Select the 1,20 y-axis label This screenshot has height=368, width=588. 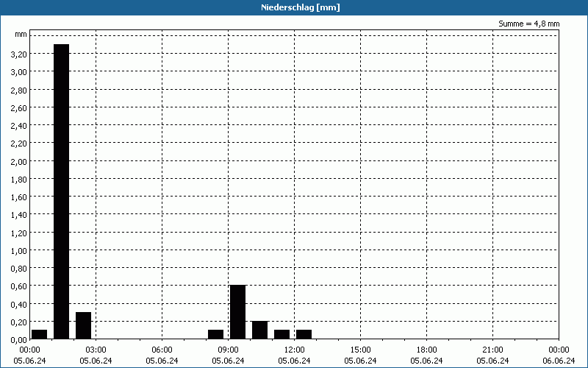click(x=19, y=233)
